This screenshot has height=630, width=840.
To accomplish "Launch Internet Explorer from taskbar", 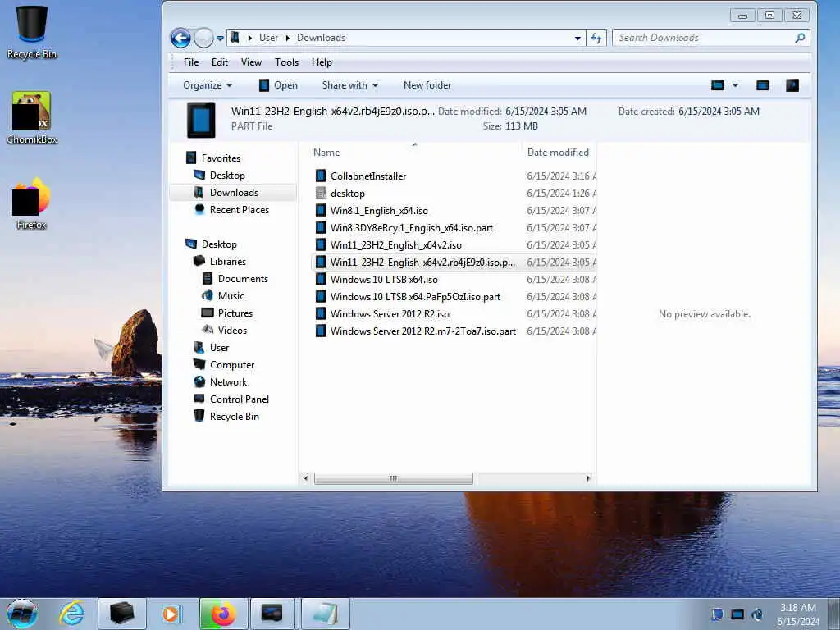I will point(71,614).
